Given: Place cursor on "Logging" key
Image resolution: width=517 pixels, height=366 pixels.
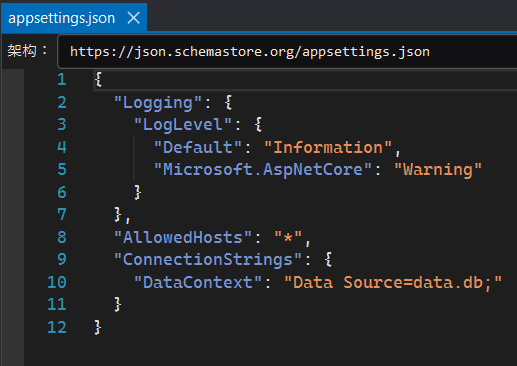Looking at the screenshot, I should tap(158, 103).
